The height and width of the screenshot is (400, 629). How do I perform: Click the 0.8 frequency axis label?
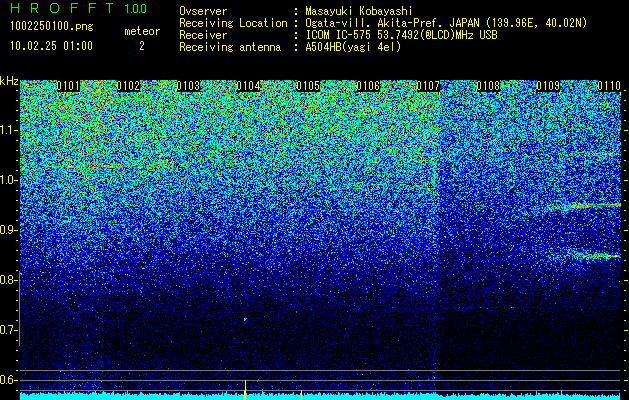tap(9, 280)
